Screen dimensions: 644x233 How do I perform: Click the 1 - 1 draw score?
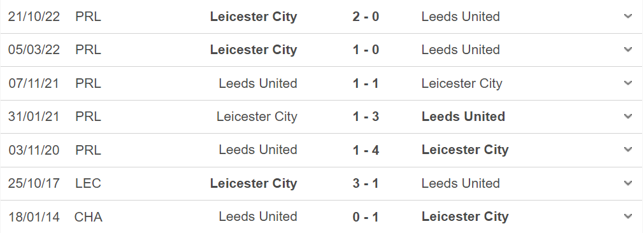[x=366, y=83]
